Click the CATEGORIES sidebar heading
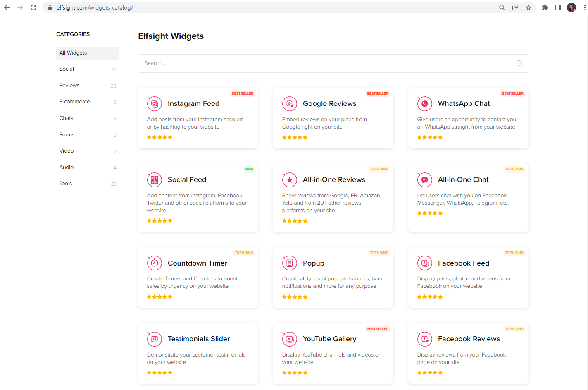588x390 pixels. [73, 34]
